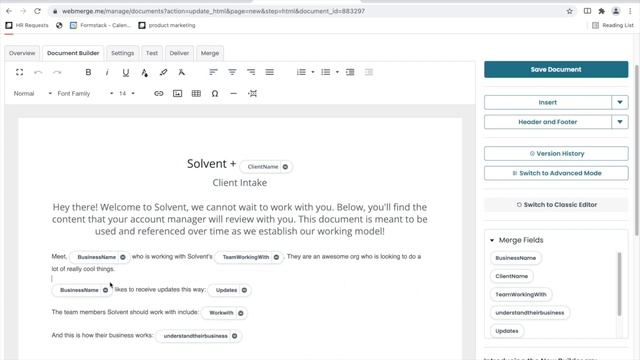Bookmark this page with the star
This screenshot has width=640, height=360.
569,11
